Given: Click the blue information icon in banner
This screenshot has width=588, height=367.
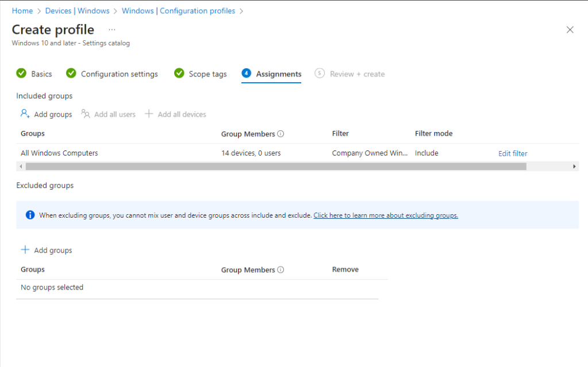Looking at the screenshot, I should (x=30, y=215).
